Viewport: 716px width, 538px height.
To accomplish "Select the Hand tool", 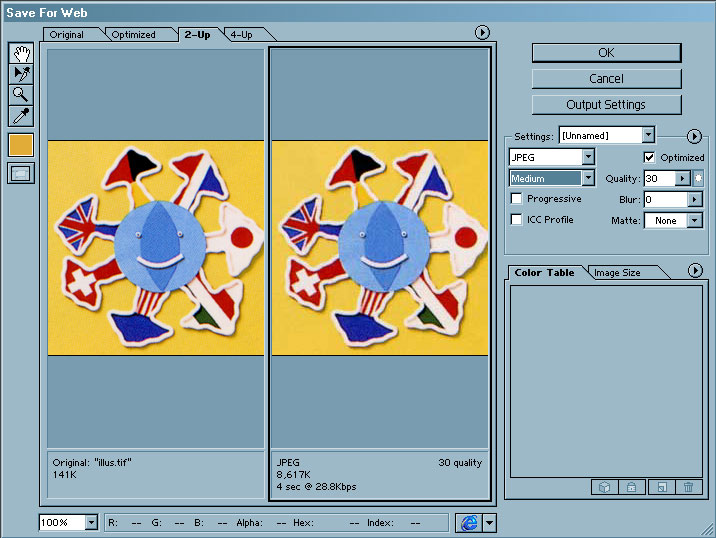I will click(x=21, y=53).
